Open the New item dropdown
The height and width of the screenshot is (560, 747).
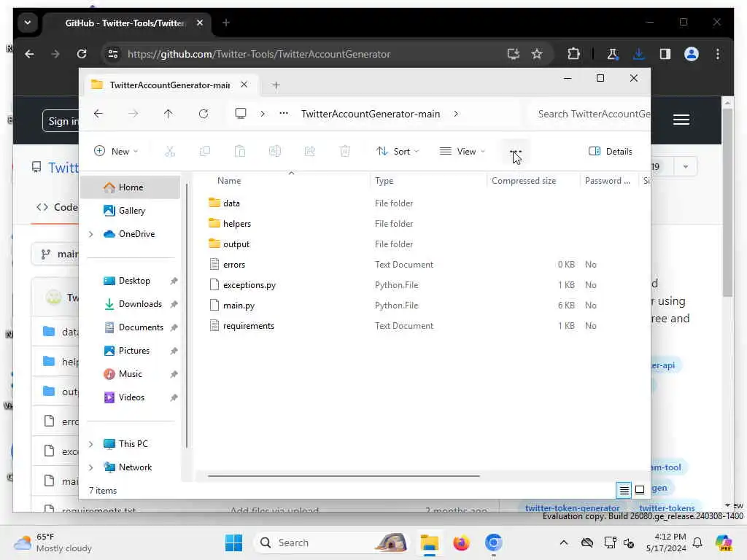pyautogui.click(x=116, y=152)
